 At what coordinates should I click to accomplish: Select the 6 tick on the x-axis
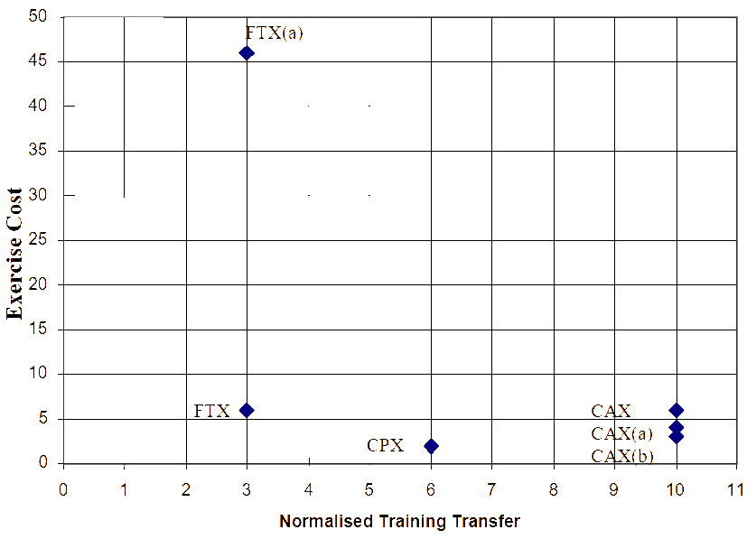pos(431,490)
